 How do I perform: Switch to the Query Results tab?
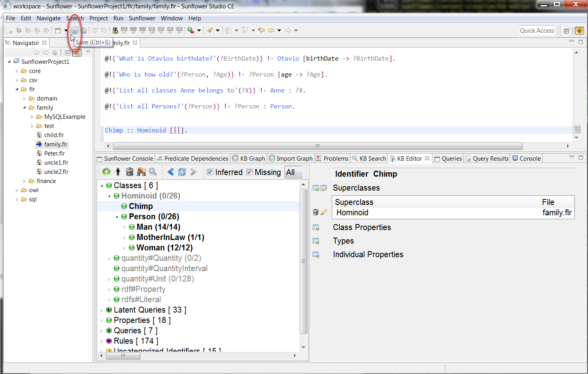click(x=487, y=159)
